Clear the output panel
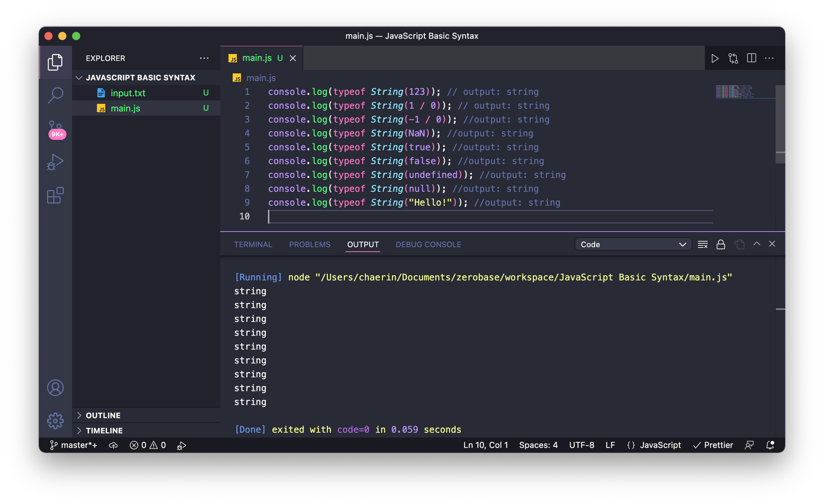Screen dimensions: 824x504 click(x=702, y=244)
